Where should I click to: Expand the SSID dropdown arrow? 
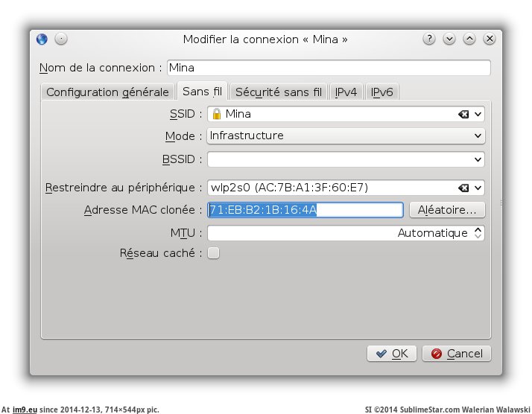(478, 114)
